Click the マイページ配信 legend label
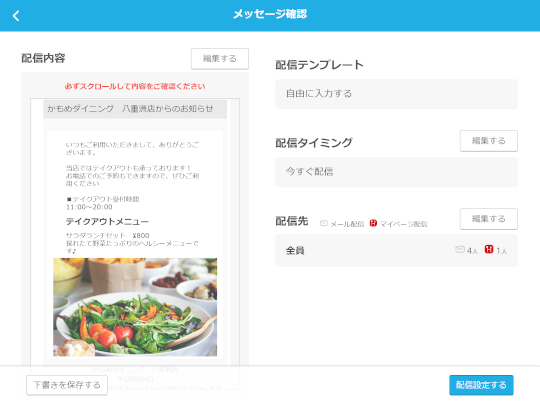 404,224
